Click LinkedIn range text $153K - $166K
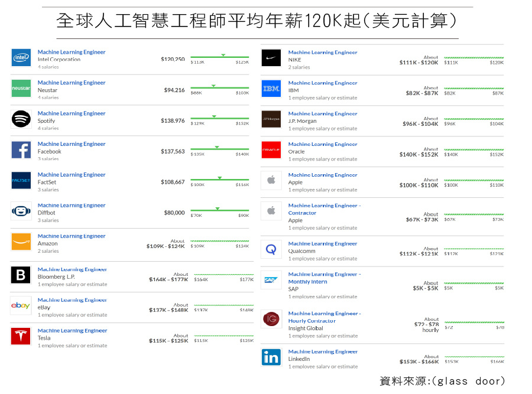The width and height of the screenshot is (532, 394). [419, 362]
